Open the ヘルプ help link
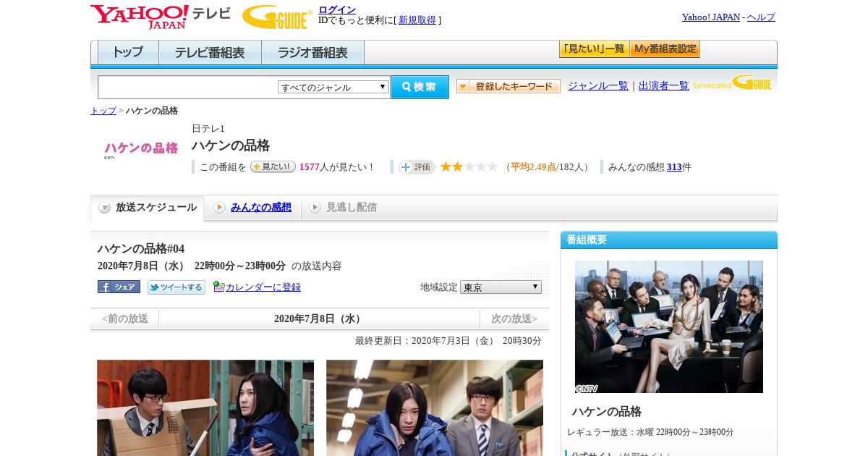This screenshot has height=456, width=868. 761,17
